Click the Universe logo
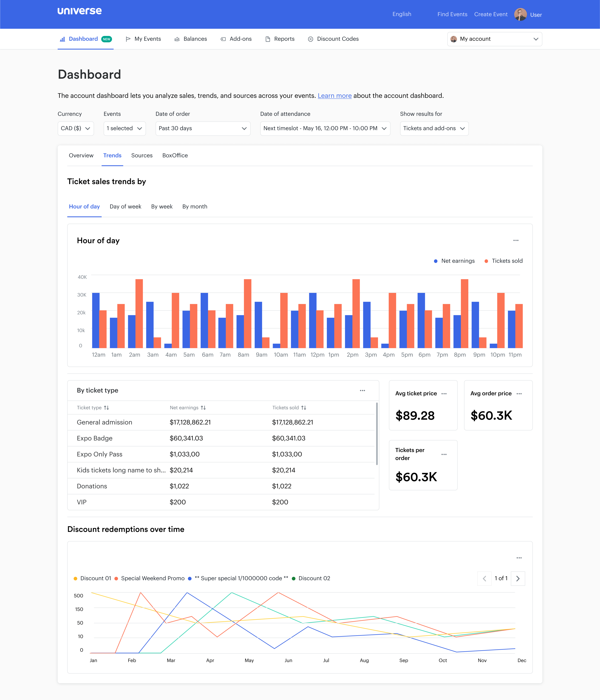Image resolution: width=600 pixels, height=700 pixels. click(x=80, y=11)
